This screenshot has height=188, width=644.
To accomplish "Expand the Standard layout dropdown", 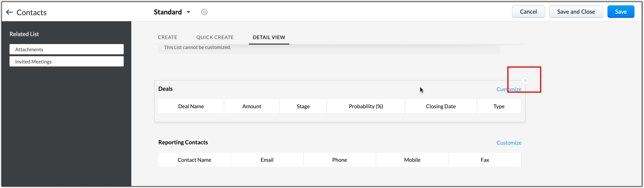I will click(x=188, y=12).
